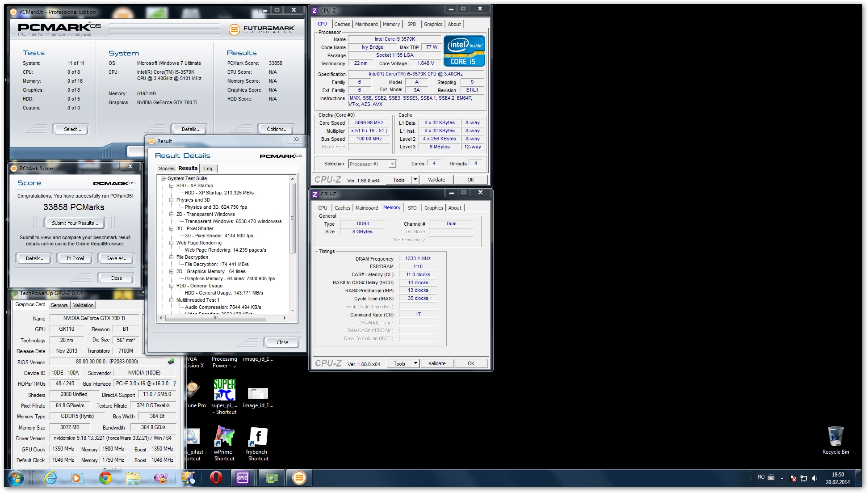Open Mainboard tab in top CPU-Z window

coord(366,24)
